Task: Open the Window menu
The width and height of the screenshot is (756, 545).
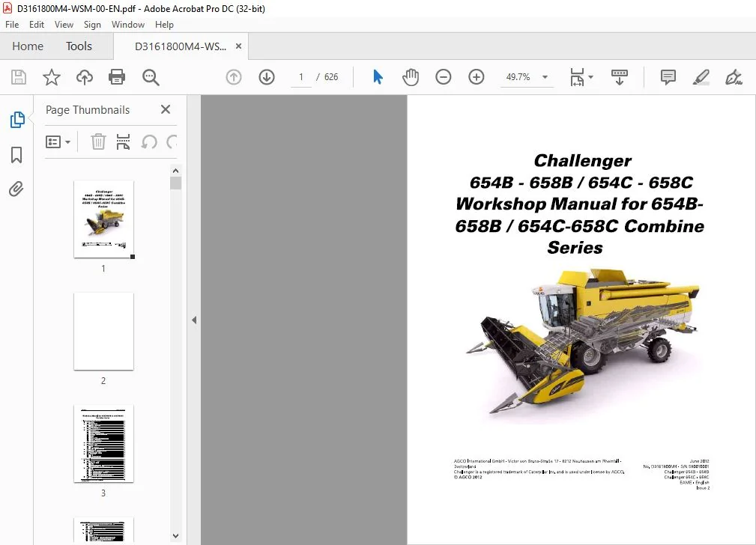Action: (x=128, y=25)
